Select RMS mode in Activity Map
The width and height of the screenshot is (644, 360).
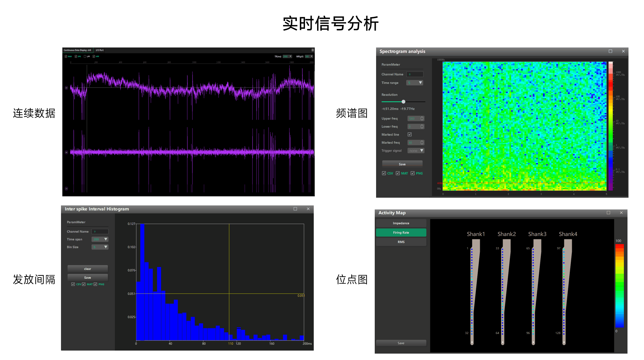click(x=401, y=242)
